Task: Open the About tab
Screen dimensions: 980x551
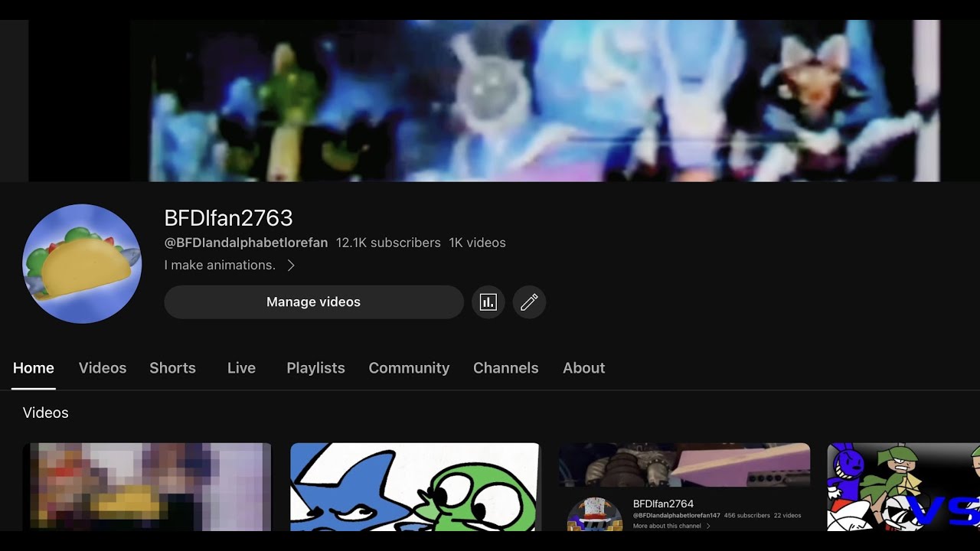Action: [x=584, y=368]
